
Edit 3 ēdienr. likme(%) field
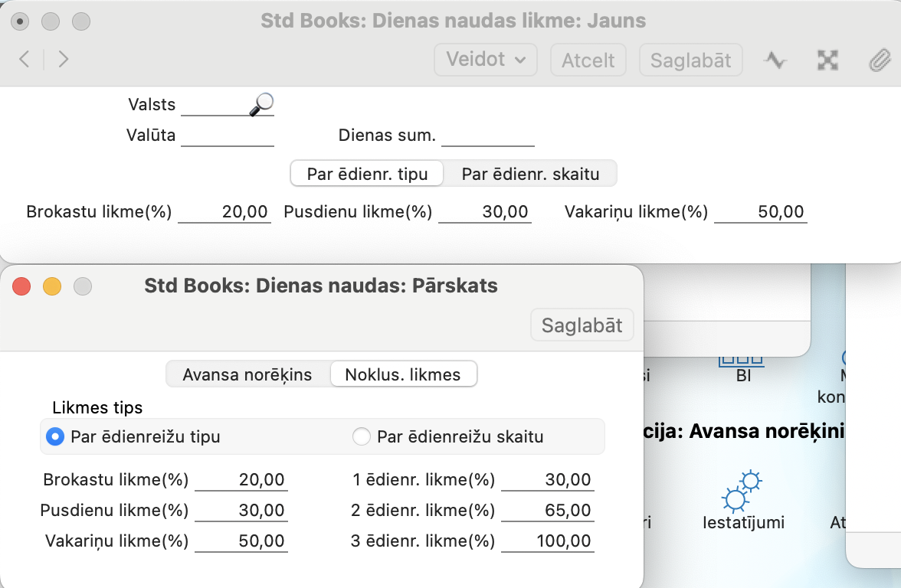tap(548, 541)
